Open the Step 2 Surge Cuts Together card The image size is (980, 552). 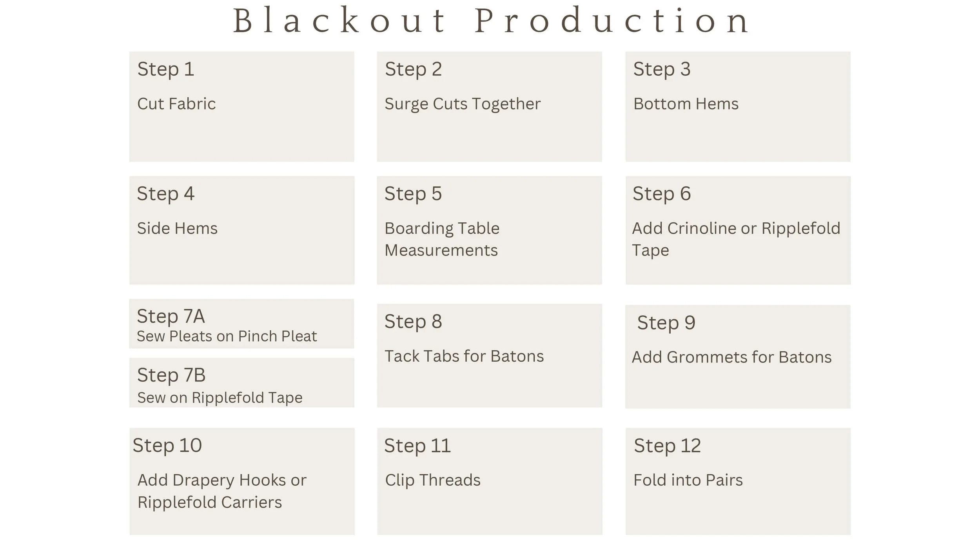(x=489, y=107)
